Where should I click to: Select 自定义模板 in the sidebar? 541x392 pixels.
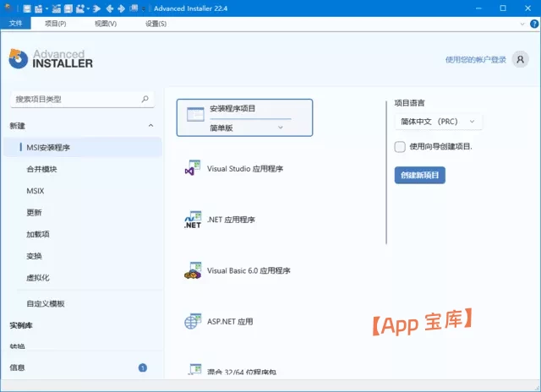(46, 303)
